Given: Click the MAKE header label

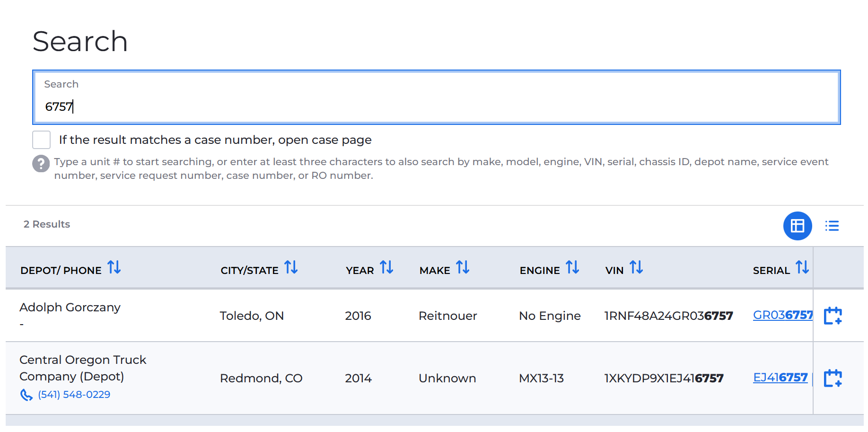Looking at the screenshot, I should click(435, 271).
